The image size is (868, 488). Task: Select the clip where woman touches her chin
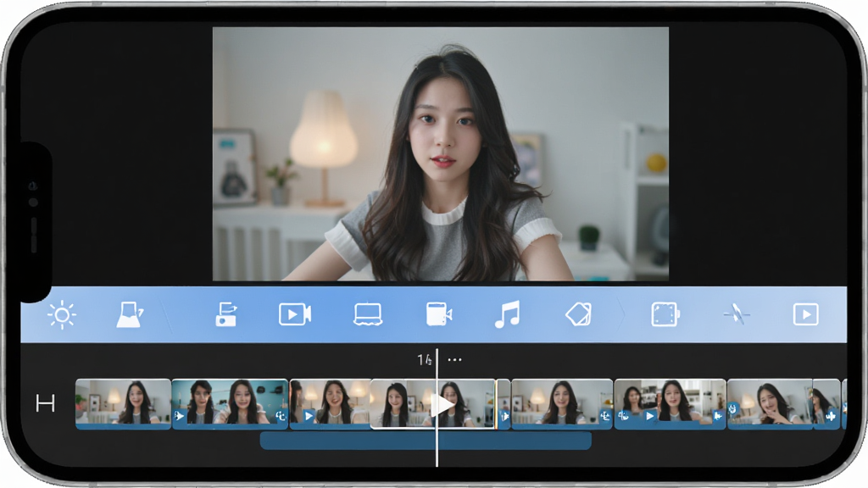point(770,404)
